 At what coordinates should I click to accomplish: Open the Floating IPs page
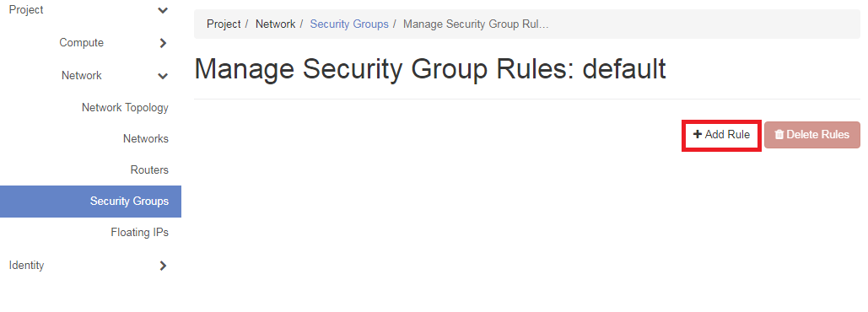tap(139, 233)
